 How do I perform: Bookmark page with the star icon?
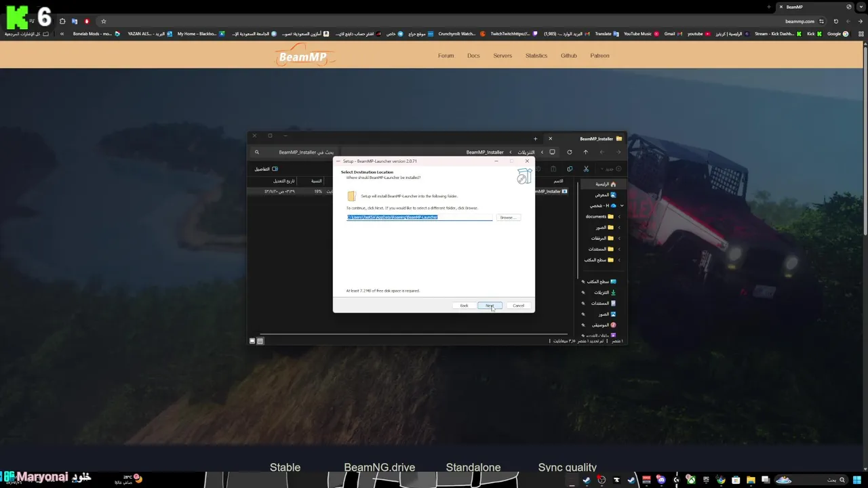(104, 21)
